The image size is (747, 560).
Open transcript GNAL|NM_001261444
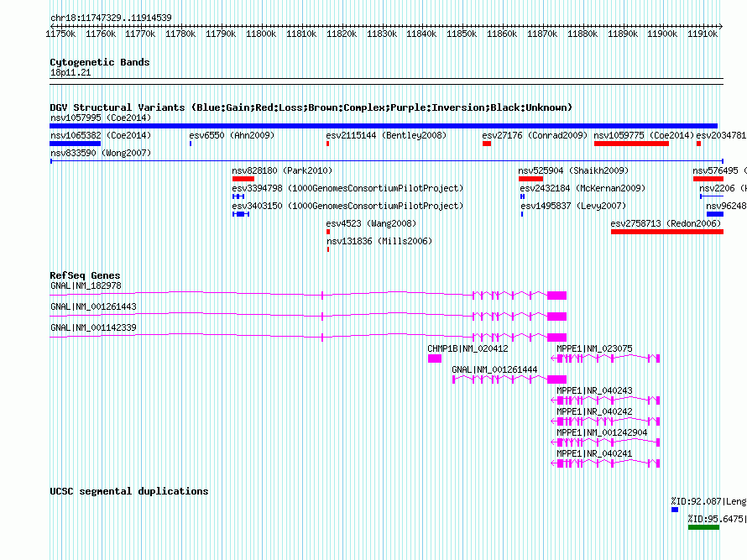pyautogui.click(x=494, y=370)
